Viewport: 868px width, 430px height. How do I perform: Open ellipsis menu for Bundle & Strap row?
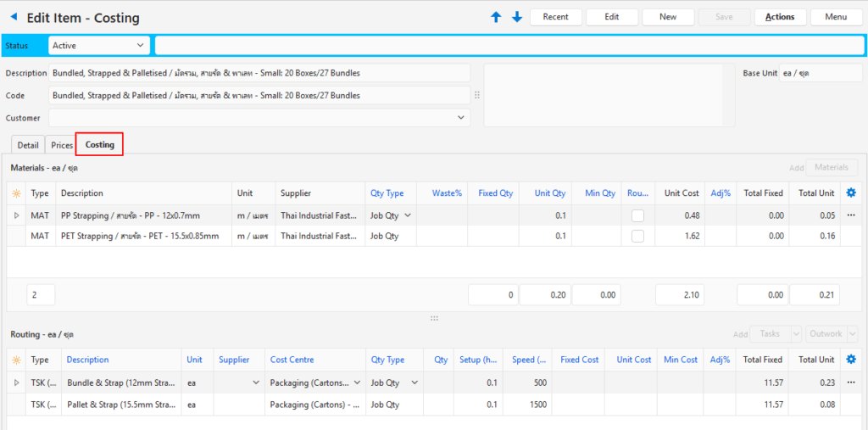coord(851,383)
